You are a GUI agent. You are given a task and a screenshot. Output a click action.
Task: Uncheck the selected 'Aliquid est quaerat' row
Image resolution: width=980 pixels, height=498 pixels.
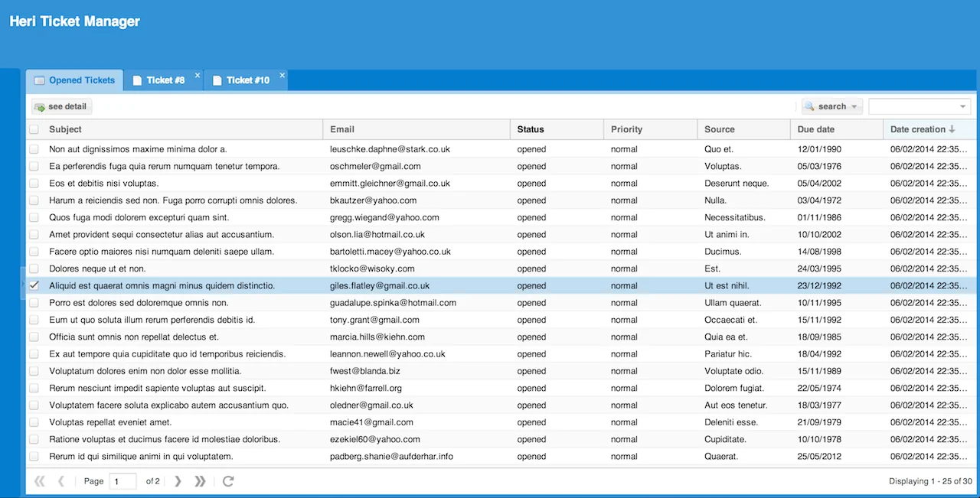[x=34, y=285]
